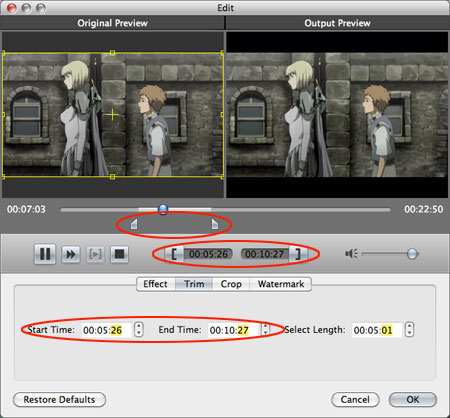Confirm edits with the OK button

[413, 399]
